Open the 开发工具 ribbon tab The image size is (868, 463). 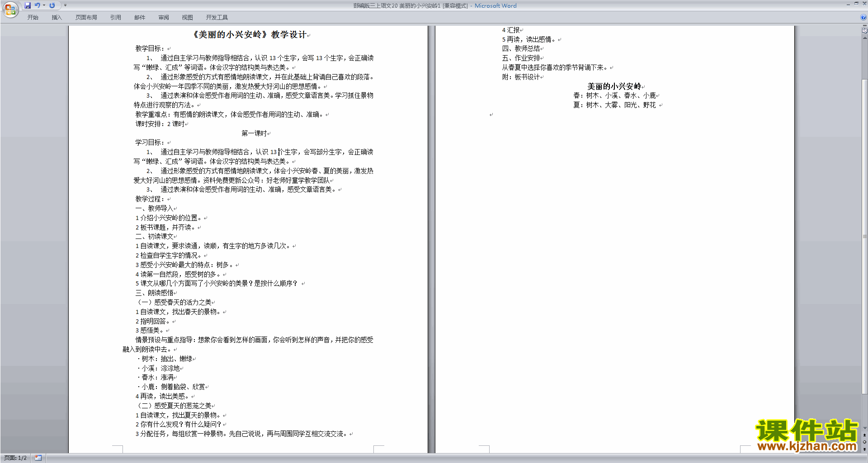click(x=217, y=18)
